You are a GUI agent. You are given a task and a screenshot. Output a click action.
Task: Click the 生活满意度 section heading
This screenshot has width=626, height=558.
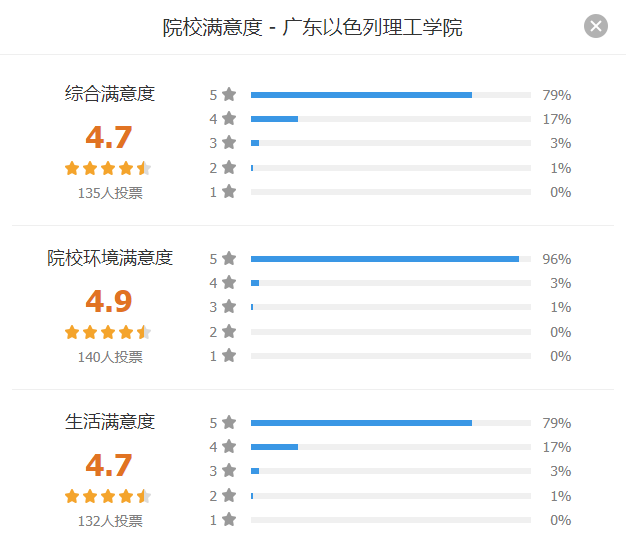[x=110, y=422]
